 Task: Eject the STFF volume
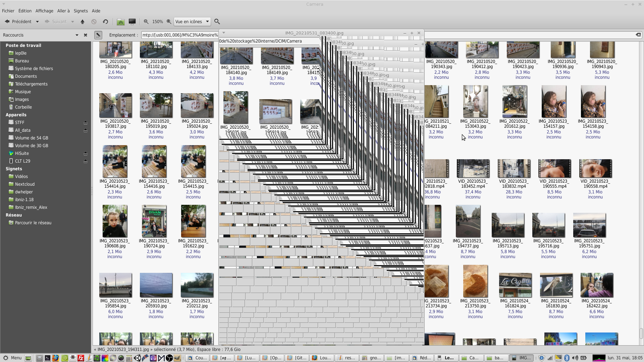click(x=85, y=123)
